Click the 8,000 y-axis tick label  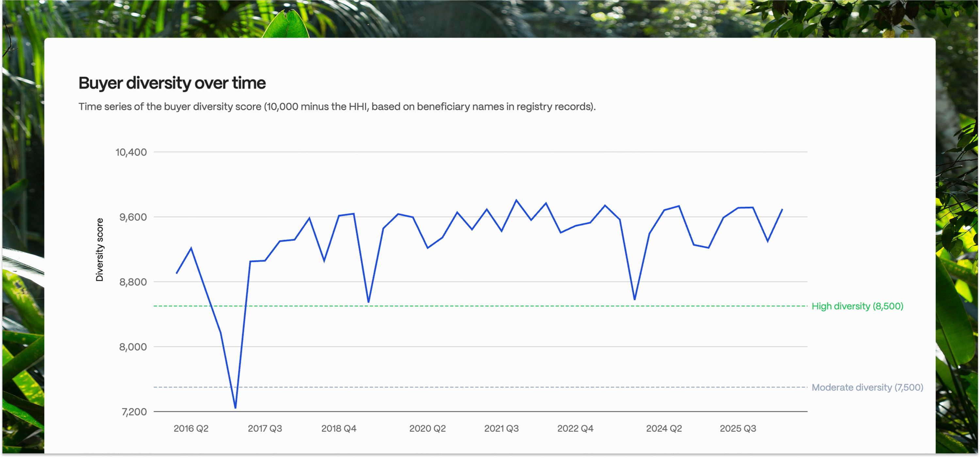tap(133, 347)
